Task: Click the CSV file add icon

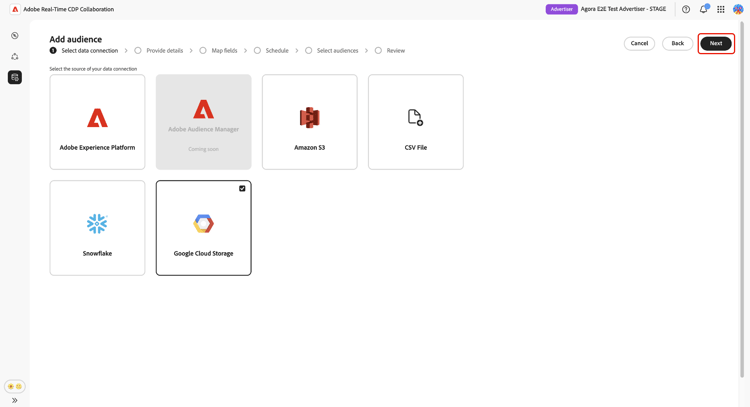Action: tap(415, 117)
